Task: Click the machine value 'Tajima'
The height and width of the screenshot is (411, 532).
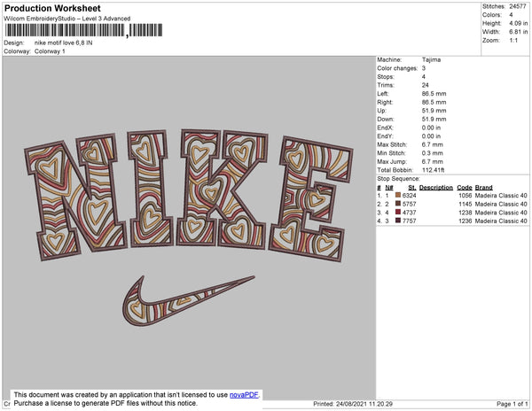Action: click(x=431, y=59)
